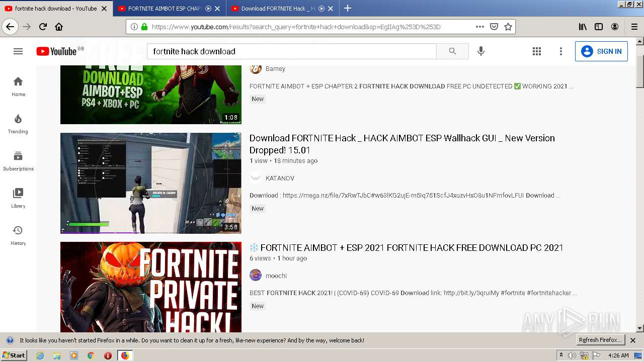Open Download FORTNITE Hack video title

[402, 144]
